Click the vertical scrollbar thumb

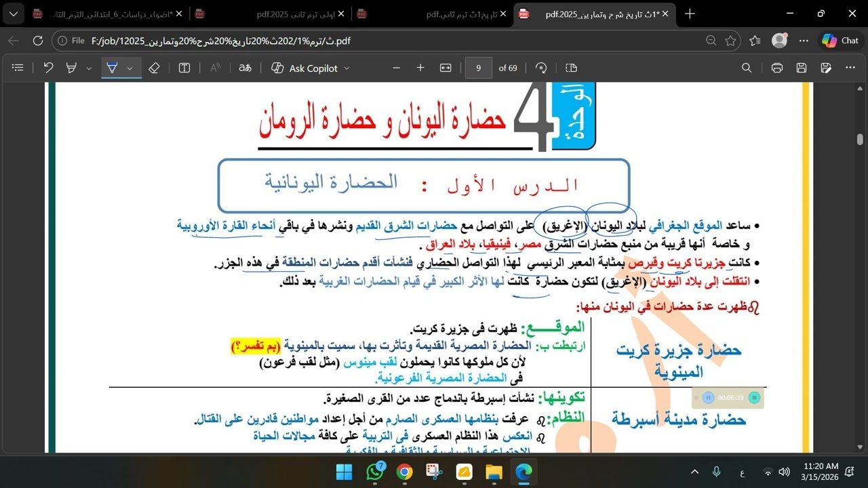tap(860, 139)
